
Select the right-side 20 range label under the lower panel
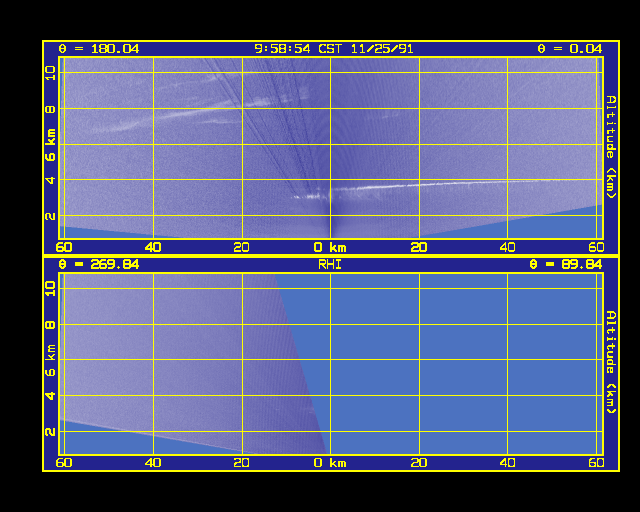(x=419, y=463)
